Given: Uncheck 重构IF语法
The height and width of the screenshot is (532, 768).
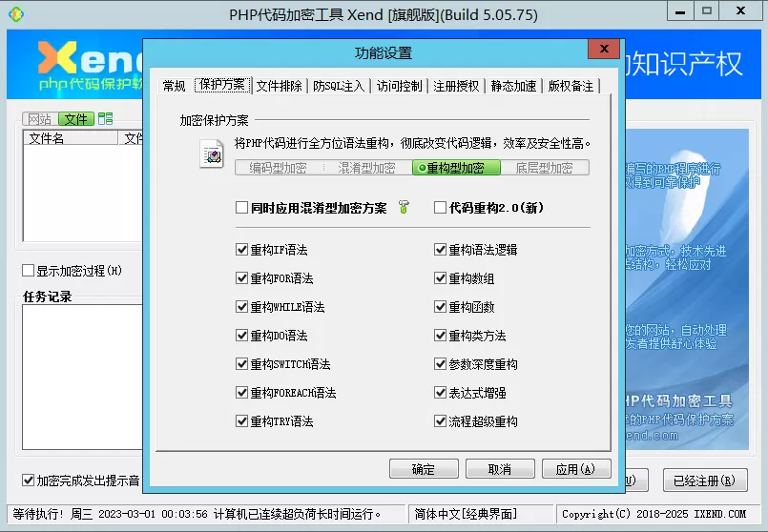Looking at the screenshot, I should point(241,250).
